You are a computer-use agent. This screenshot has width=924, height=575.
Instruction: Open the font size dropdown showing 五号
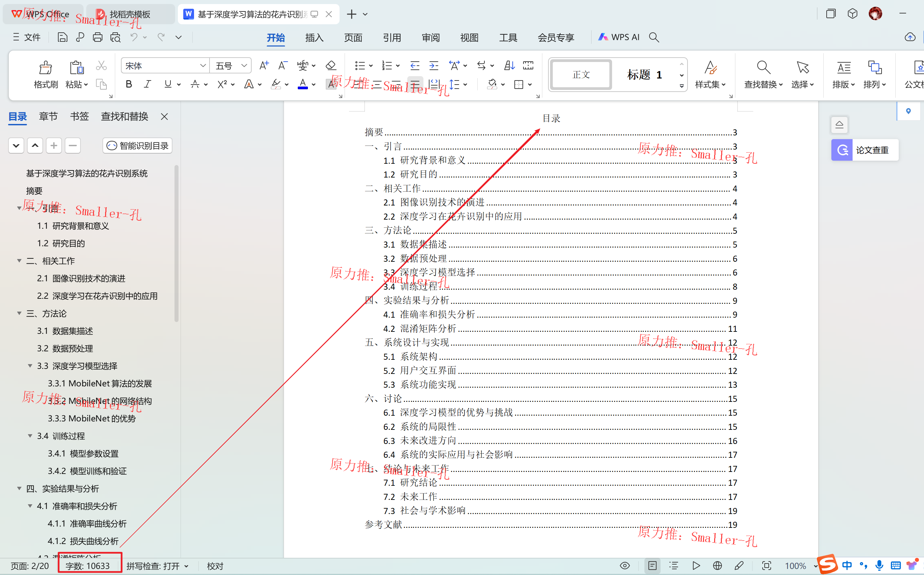click(x=244, y=66)
